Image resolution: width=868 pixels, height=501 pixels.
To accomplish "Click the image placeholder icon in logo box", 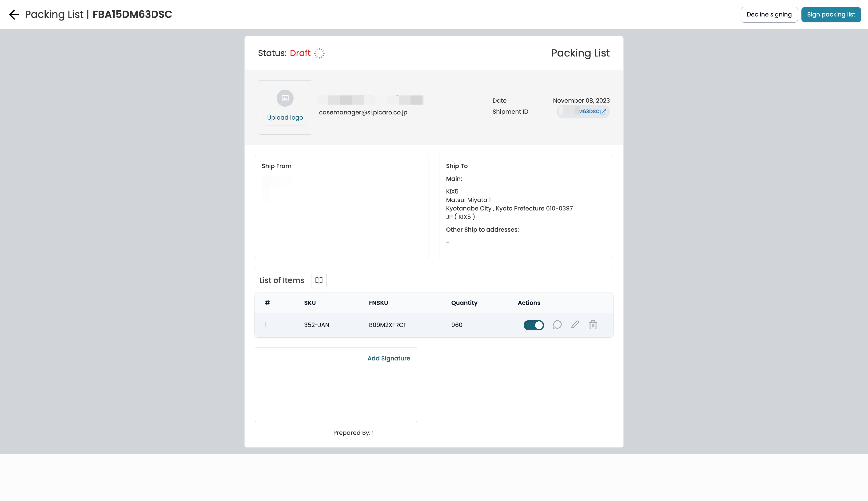I will [x=285, y=98].
